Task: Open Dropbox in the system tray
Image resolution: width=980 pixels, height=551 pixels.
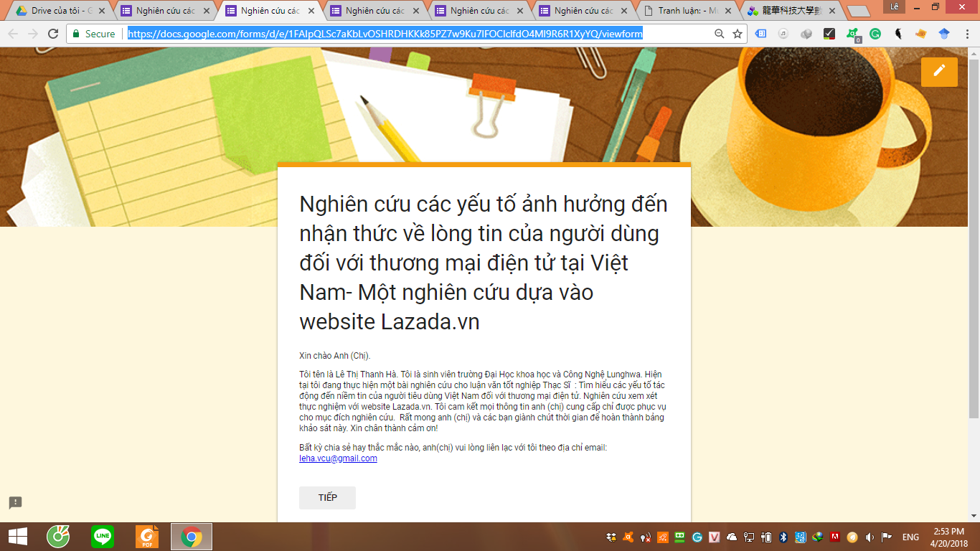Action: [611, 537]
